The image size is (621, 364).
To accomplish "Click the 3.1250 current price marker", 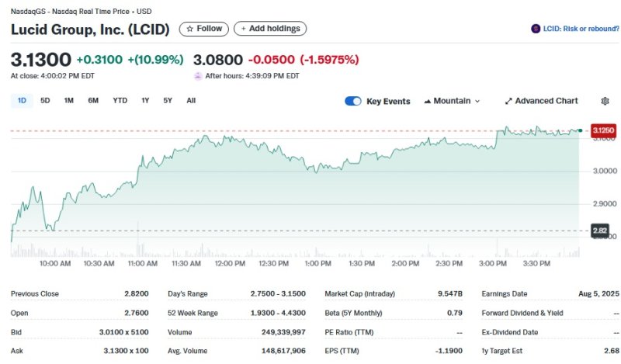I will tap(603, 130).
